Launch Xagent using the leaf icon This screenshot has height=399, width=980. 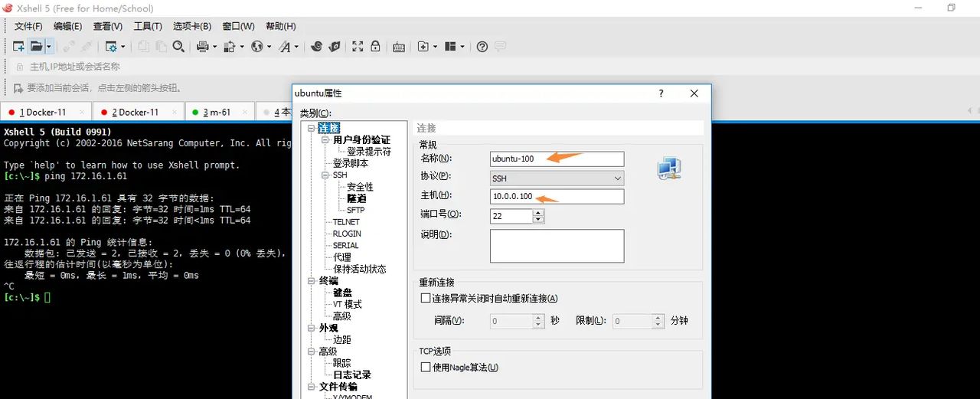334,47
